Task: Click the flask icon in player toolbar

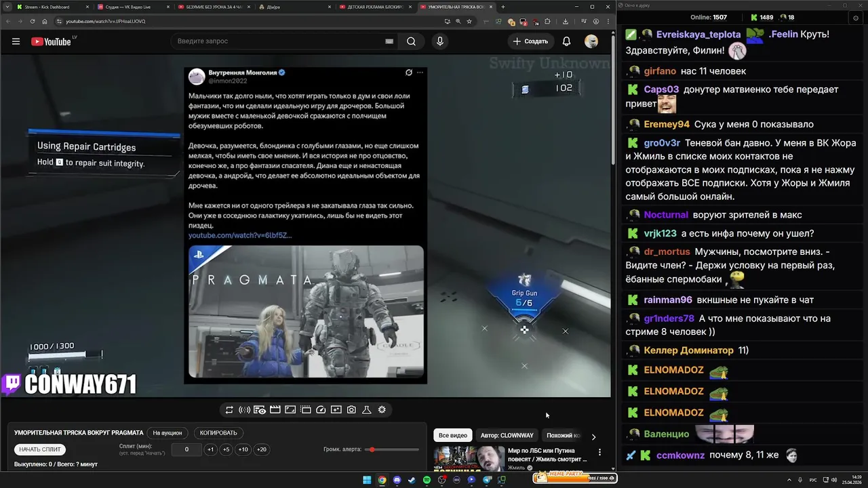Action: pyautogui.click(x=366, y=409)
